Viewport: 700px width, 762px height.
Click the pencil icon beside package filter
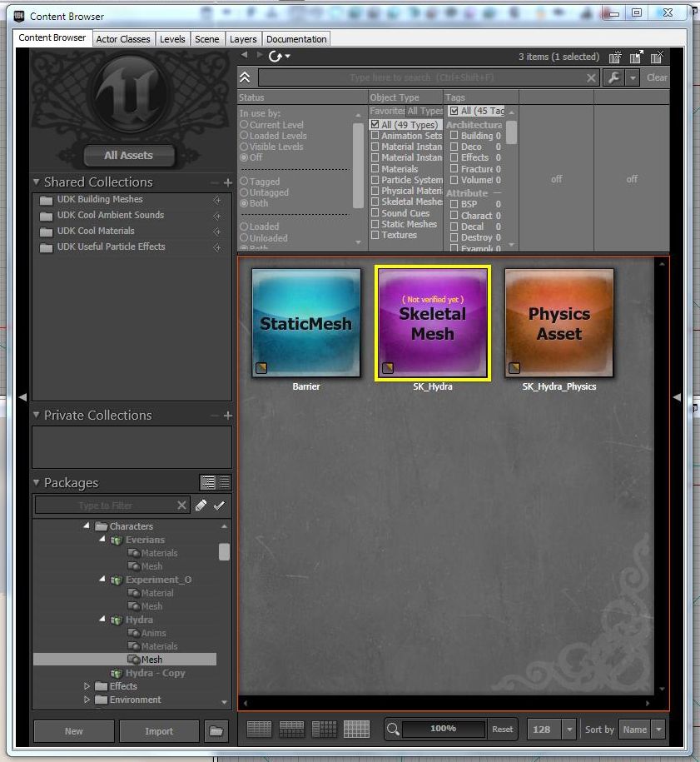(201, 506)
